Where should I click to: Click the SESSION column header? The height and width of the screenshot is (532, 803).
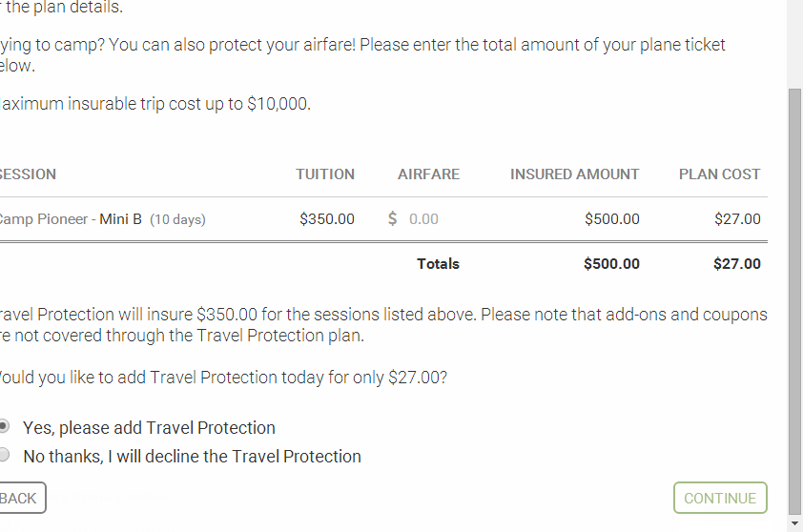tap(28, 174)
